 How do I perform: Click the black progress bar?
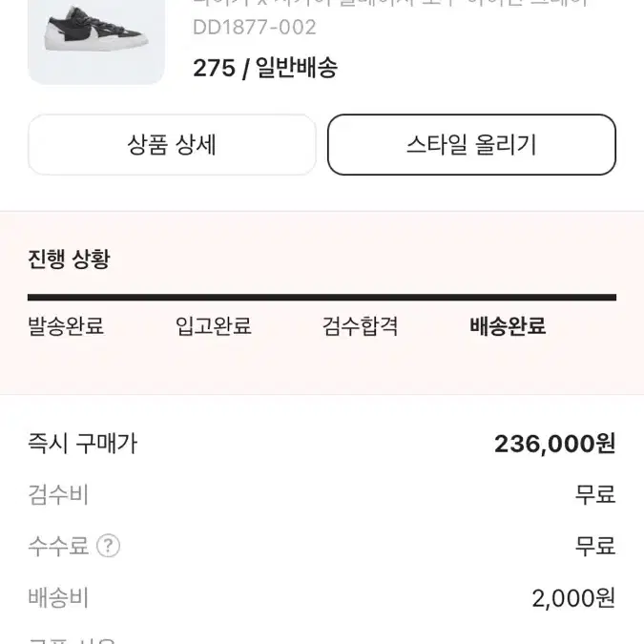[322, 298]
